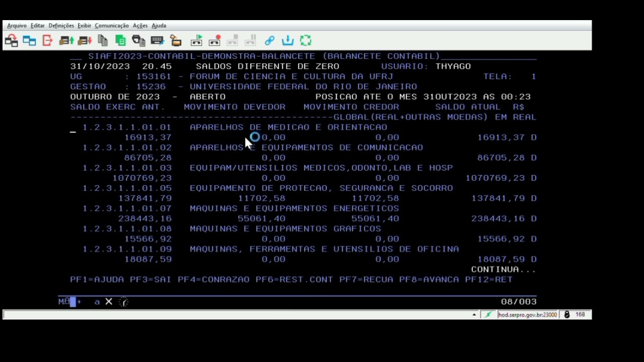
Task: Click the hod.serpro.gov.br:23000 host field
Action: (527, 315)
